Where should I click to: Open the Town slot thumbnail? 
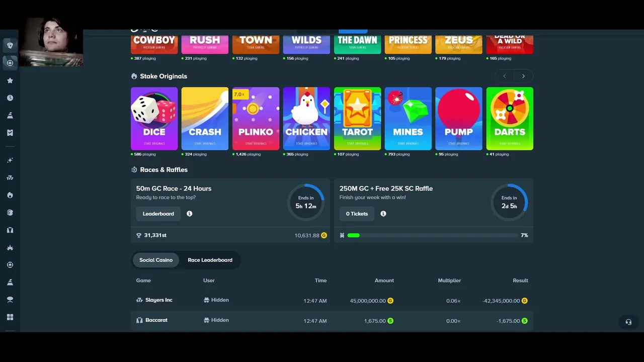256,44
